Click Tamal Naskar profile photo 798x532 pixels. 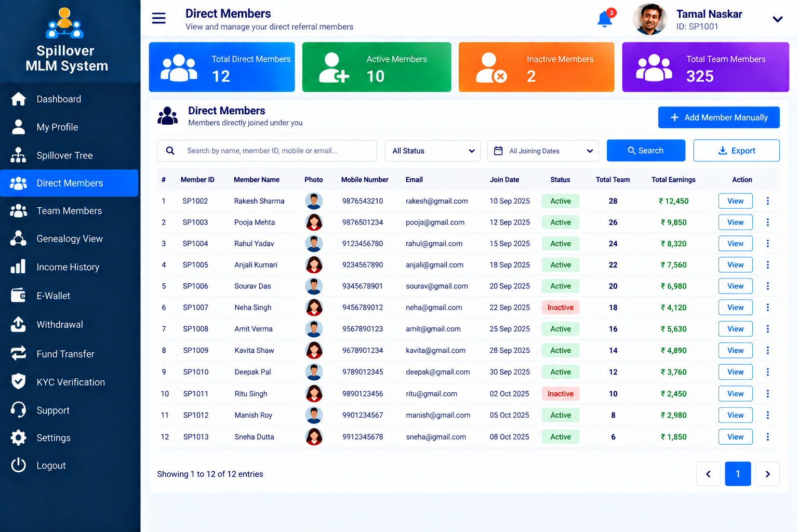650,19
